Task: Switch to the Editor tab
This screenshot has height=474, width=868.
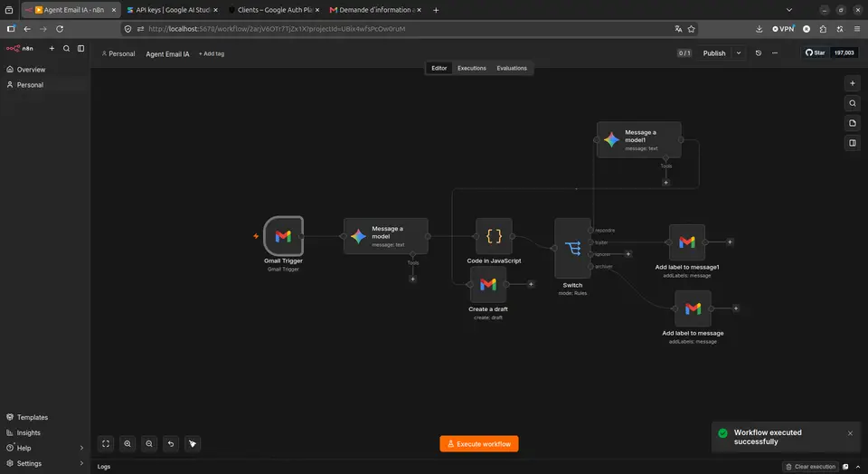Action: click(439, 68)
